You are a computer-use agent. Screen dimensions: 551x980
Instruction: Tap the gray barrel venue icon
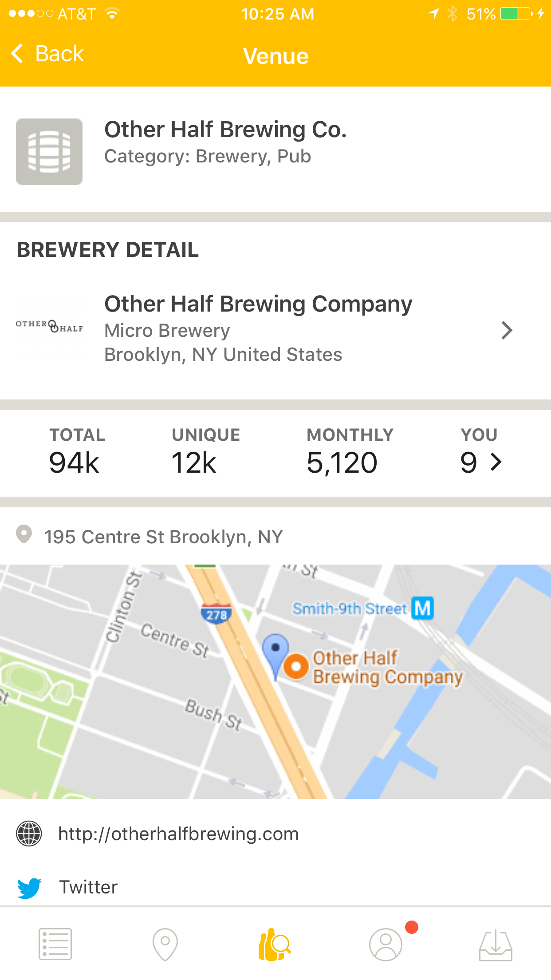(49, 152)
